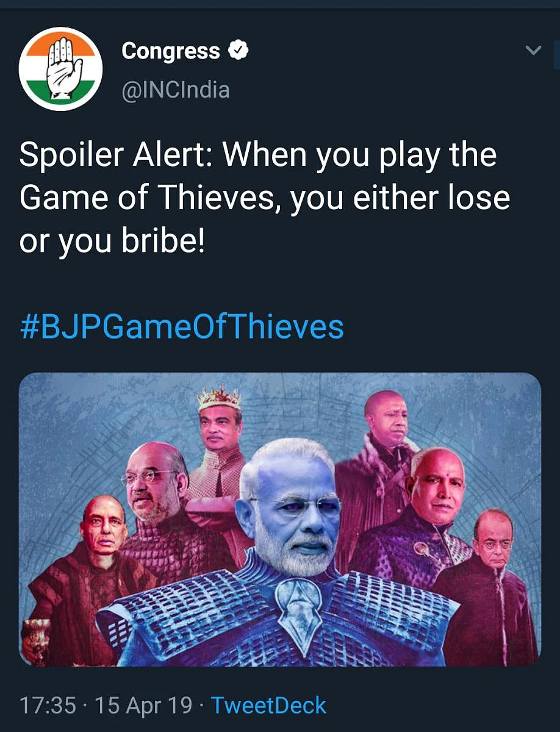Visit the @INCIndia handle profile
Screen dimensions: 560x732
coord(176,90)
